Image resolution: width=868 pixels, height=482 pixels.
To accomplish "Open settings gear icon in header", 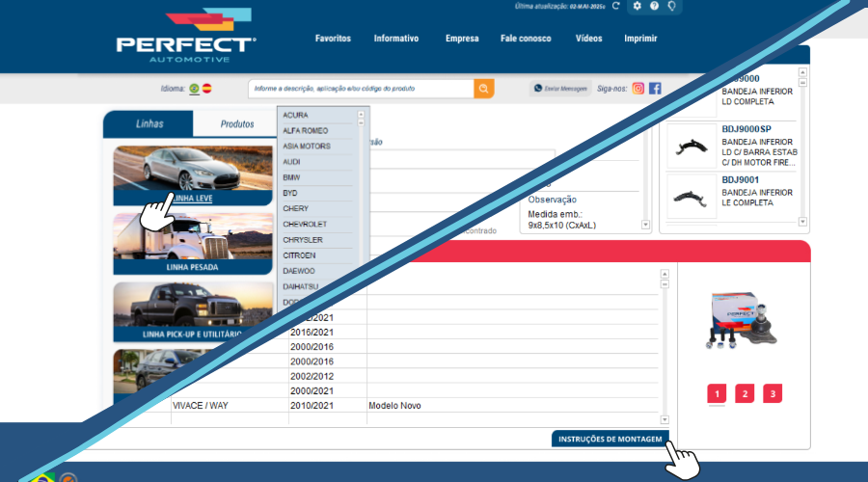I will coord(637,6).
